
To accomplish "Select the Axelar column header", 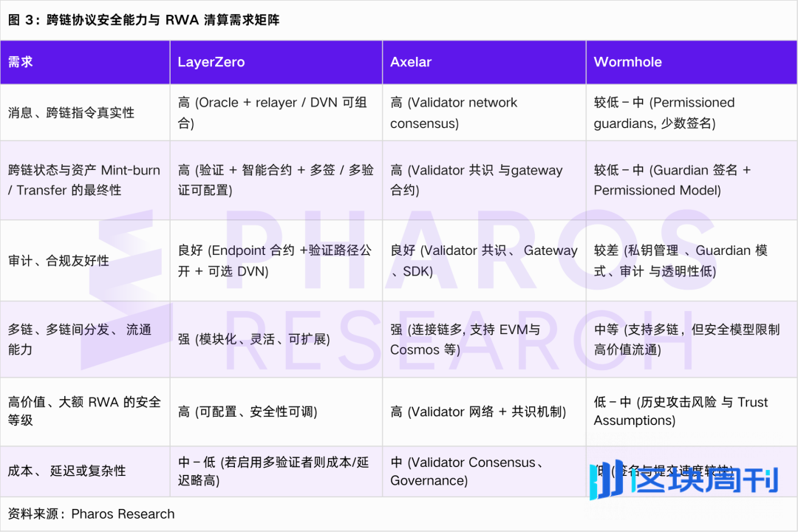I will coord(410,62).
